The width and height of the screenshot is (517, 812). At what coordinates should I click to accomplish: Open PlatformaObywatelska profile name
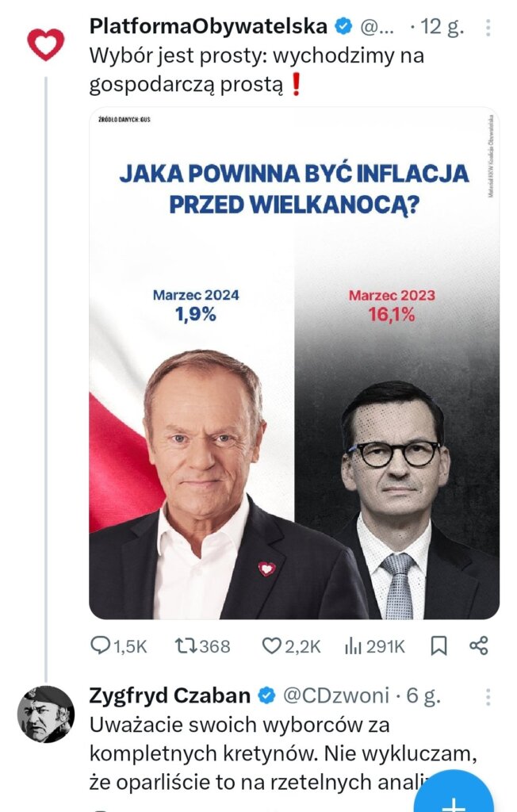coord(208,26)
